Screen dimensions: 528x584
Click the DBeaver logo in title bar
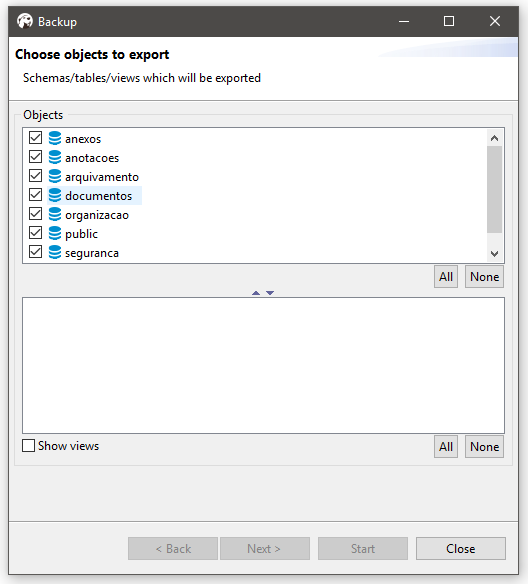click(25, 21)
